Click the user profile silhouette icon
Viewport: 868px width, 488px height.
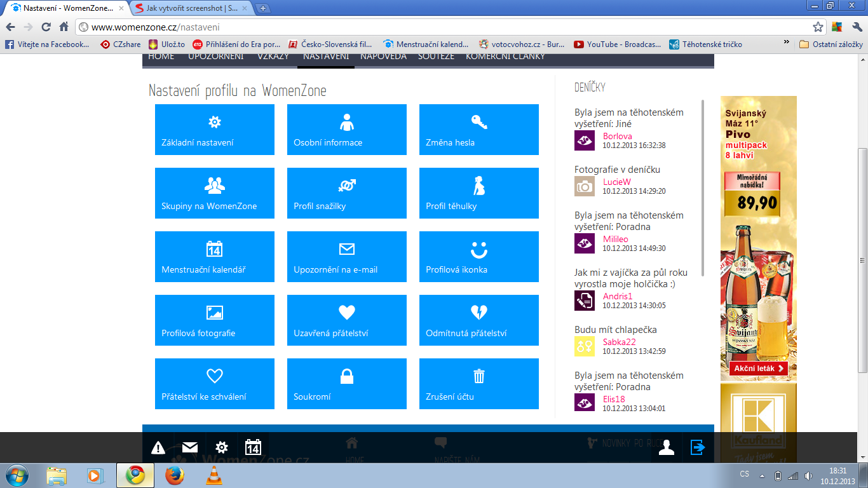tap(666, 448)
